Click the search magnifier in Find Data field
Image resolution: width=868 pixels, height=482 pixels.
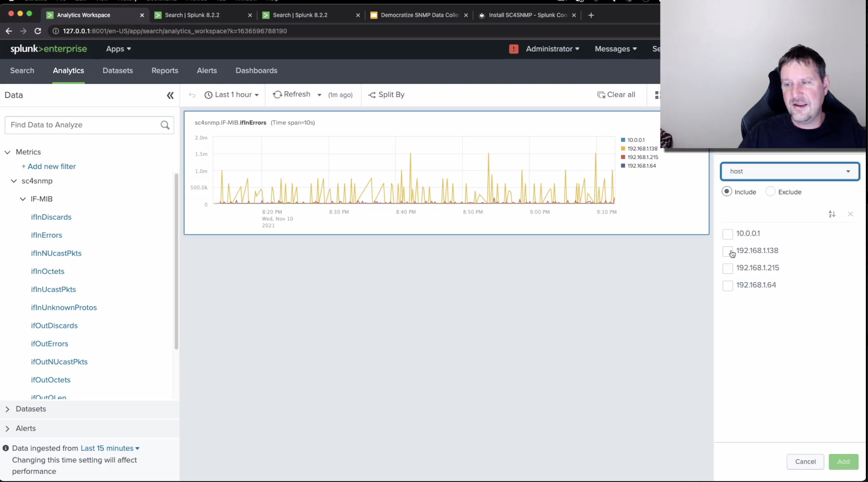click(x=165, y=125)
